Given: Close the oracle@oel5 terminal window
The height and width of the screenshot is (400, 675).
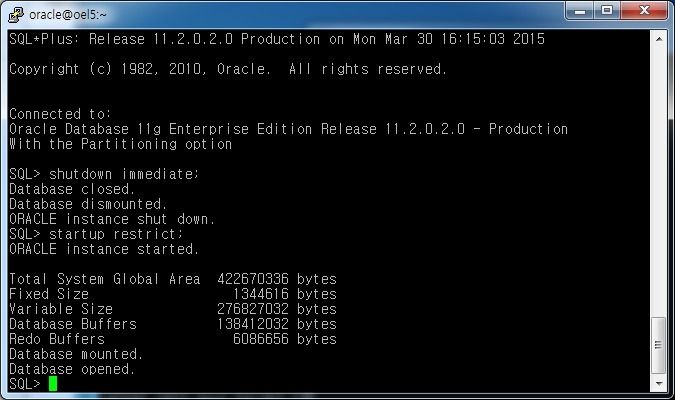Looking at the screenshot, I should (644, 11).
